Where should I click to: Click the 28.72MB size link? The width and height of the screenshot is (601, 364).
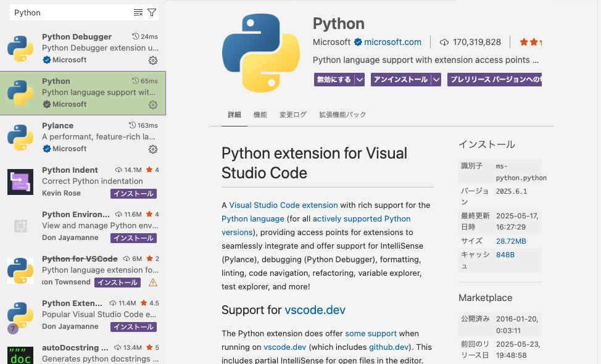(x=511, y=241)
